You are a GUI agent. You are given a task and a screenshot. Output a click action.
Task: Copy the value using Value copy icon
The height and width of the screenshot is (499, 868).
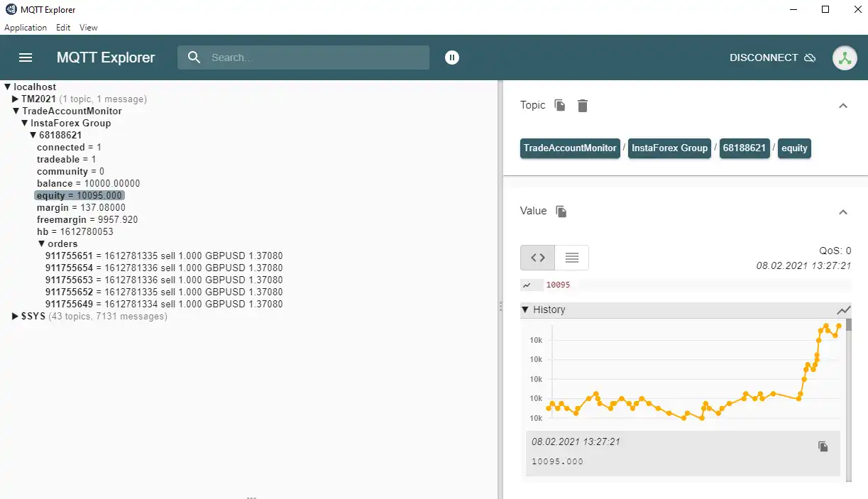click(561, 212)
